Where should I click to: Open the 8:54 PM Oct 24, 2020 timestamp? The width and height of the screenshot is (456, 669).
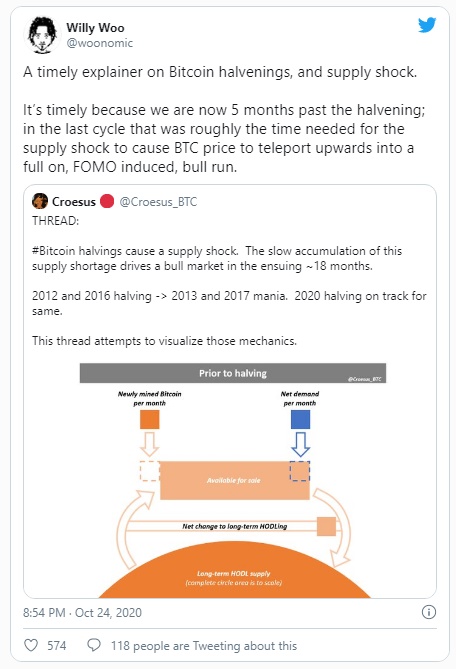click(x=82, y=613)
